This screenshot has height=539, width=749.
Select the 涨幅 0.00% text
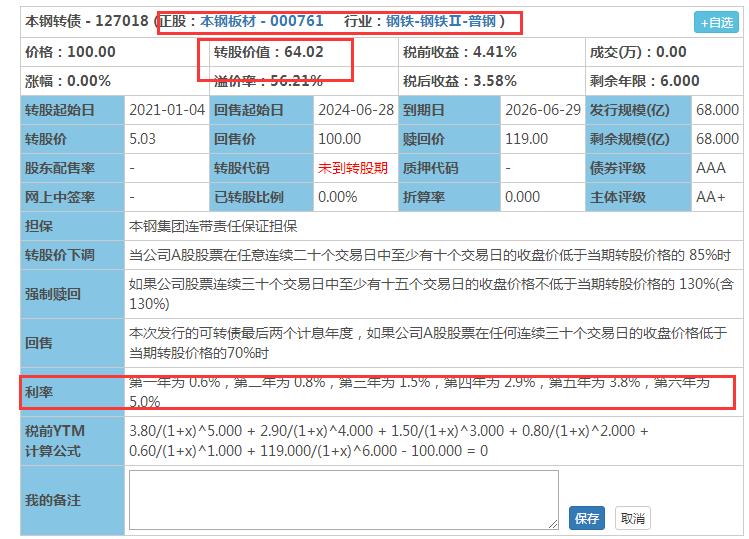pyautogui.click(x=68, y=81)
